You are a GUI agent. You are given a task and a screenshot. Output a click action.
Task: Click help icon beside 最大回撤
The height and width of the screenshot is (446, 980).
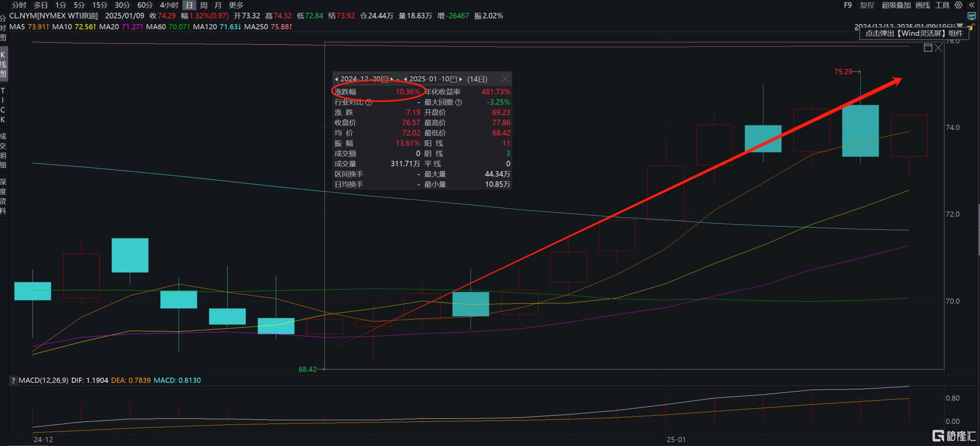pyautogui.click(x=459, y=102)
